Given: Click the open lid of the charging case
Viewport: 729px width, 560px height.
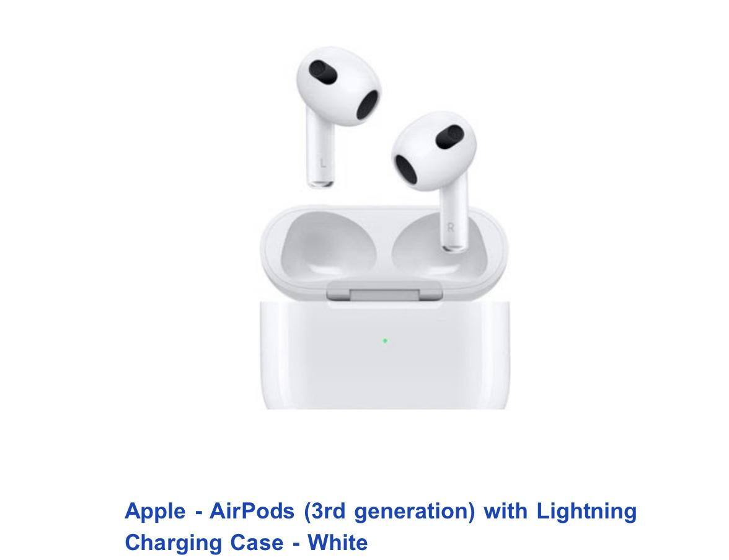Looking at the screenshot, I should 384,251.
